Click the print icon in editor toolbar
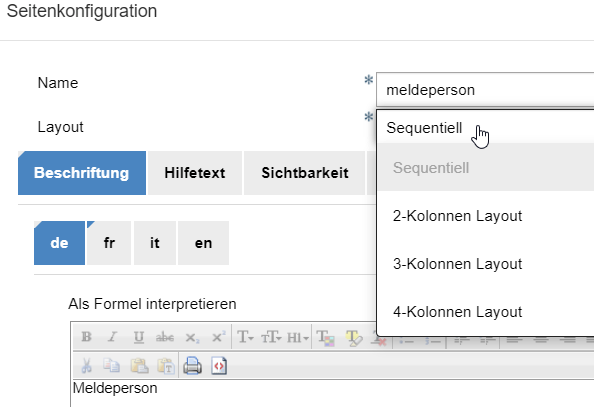This screenshot has height=407, width=594. click(192, 366)
